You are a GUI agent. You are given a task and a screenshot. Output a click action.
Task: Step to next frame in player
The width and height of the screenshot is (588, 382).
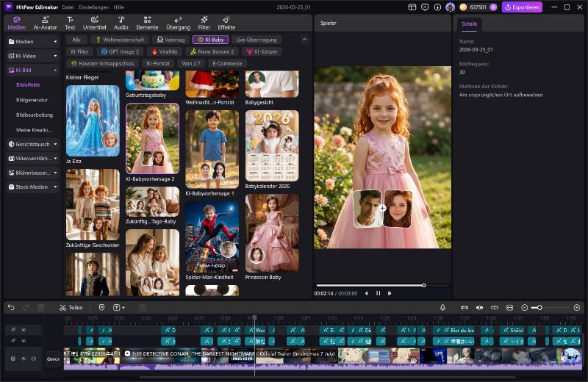[x=390, y=293]
